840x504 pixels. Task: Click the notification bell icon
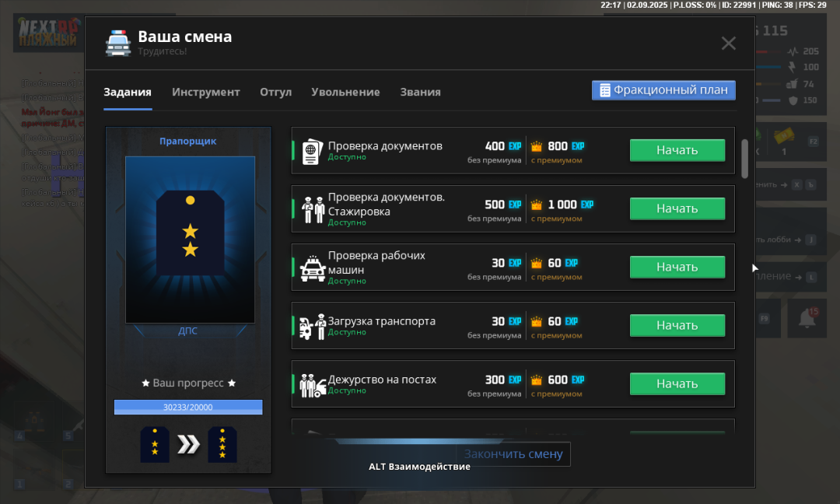807,318
